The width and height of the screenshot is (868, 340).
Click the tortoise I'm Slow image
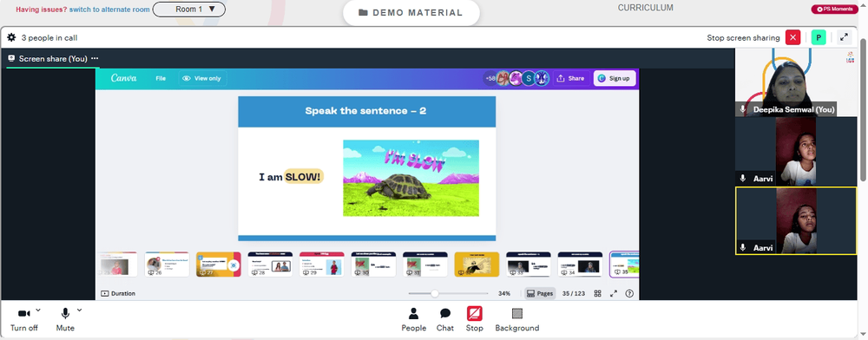(x=411, y=178)
